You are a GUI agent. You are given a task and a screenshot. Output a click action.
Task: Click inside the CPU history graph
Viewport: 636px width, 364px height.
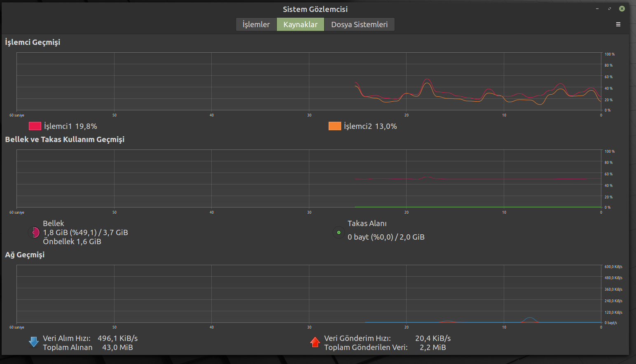coord(309,81)
